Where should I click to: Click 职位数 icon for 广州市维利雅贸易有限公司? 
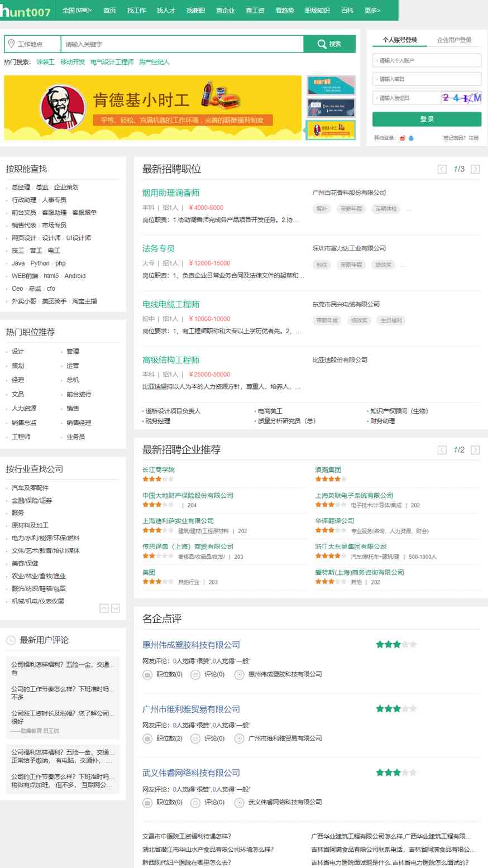click(x=147, y=738)
